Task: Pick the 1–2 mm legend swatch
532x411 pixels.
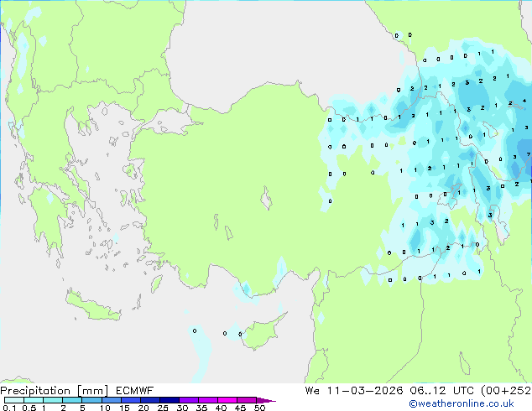Action: point(53,400)
